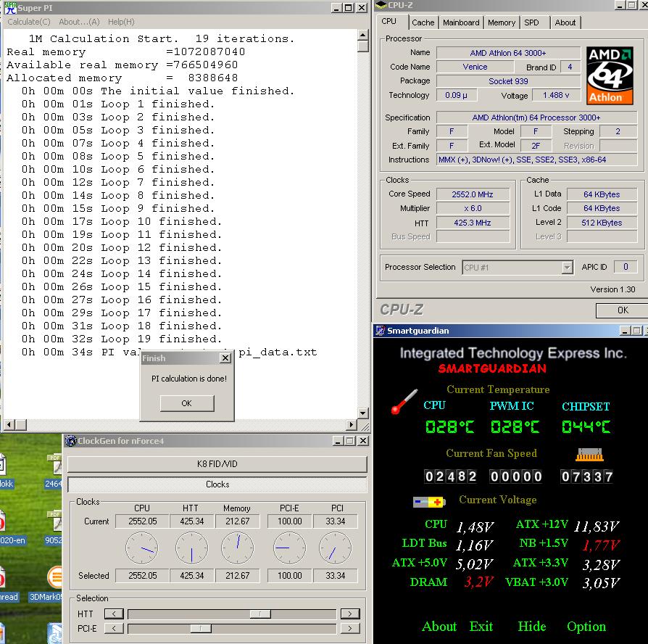
Task: Click the CHIPSET temperature 044°C readout
Action: 586,426
